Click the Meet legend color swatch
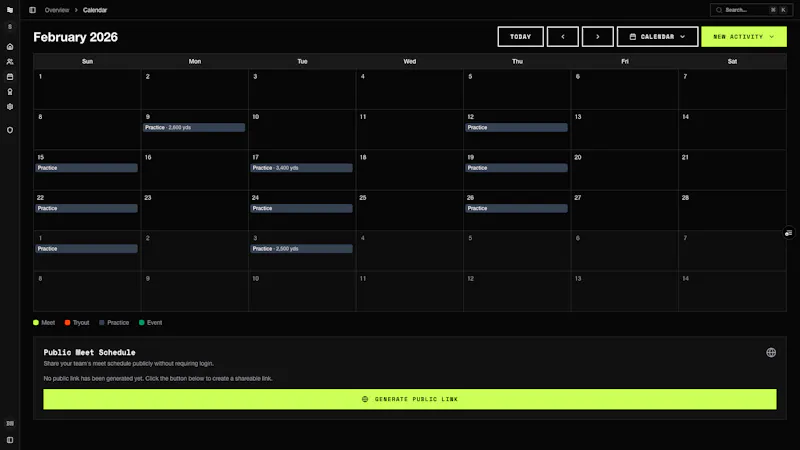 click(36, 322)
